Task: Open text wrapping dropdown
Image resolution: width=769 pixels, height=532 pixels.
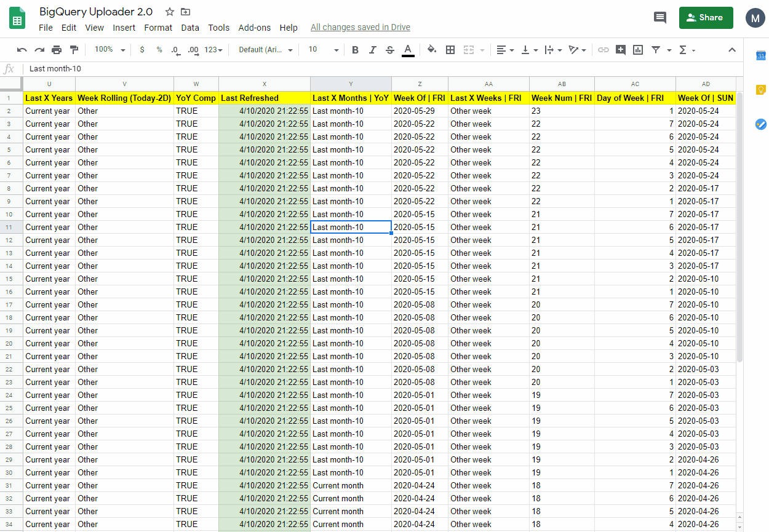Action: click(553, 50)
